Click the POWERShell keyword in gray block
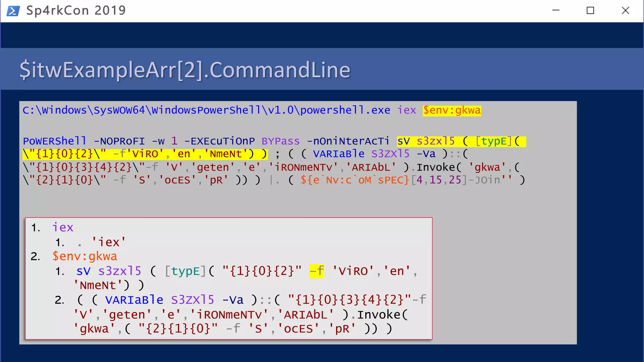 54,141
